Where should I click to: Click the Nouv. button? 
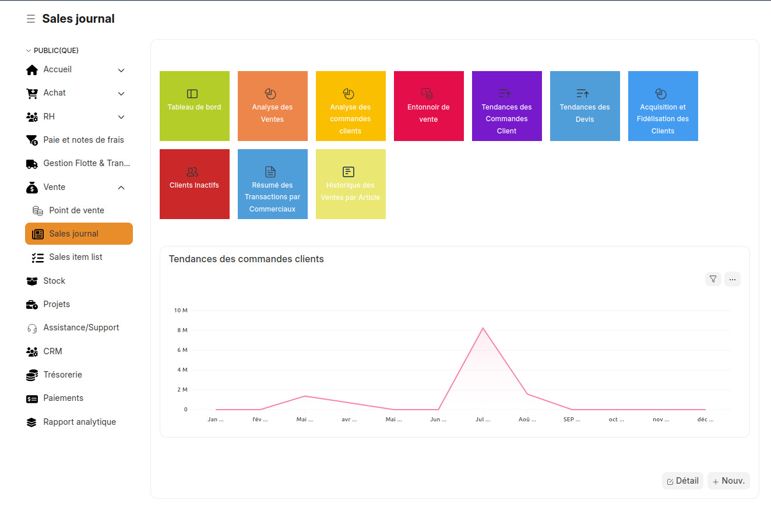click(728, 481)
